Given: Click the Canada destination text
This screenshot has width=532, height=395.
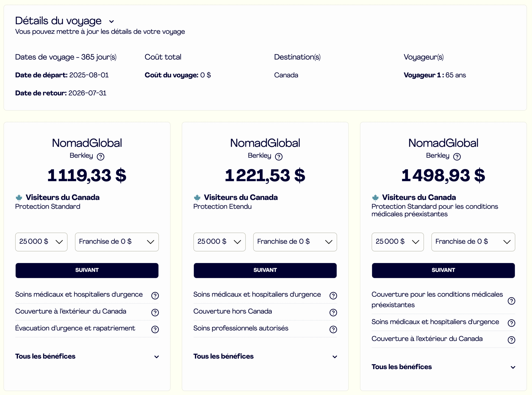Looking at the screenshot, I should click(286, 75).
